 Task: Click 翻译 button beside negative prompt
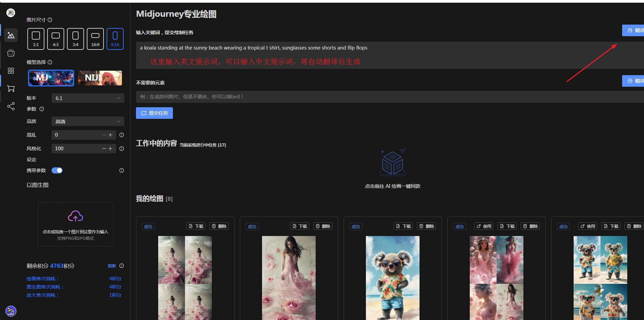coord(633,81)
